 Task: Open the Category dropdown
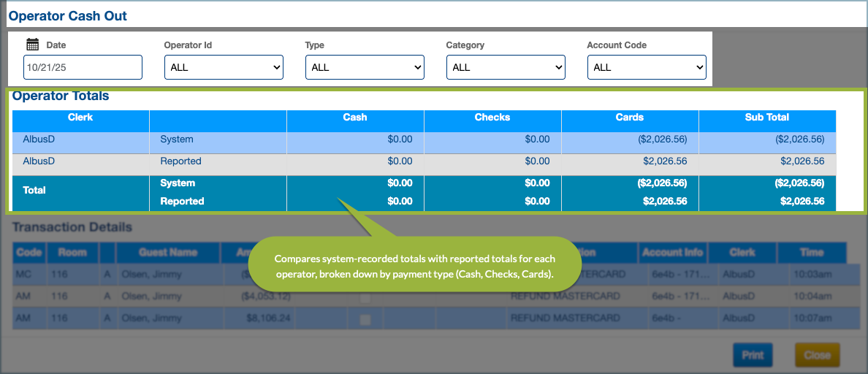pos(505,67)
